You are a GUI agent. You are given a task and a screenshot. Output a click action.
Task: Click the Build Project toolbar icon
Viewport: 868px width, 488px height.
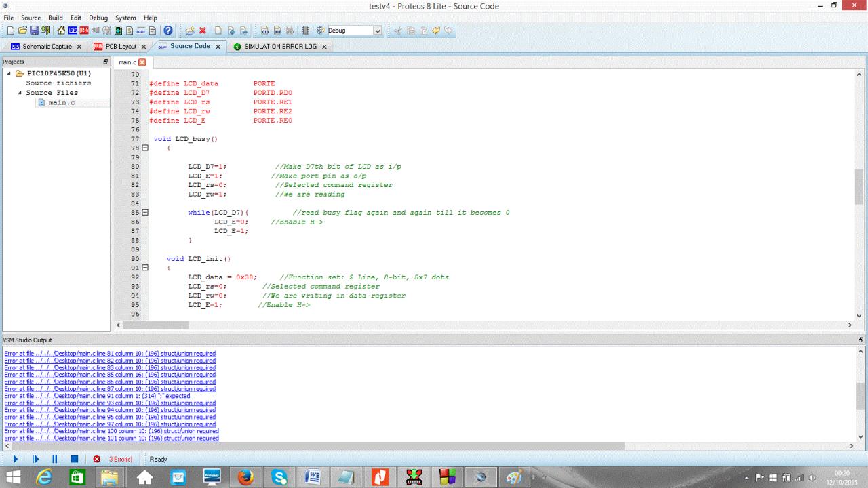265,30
